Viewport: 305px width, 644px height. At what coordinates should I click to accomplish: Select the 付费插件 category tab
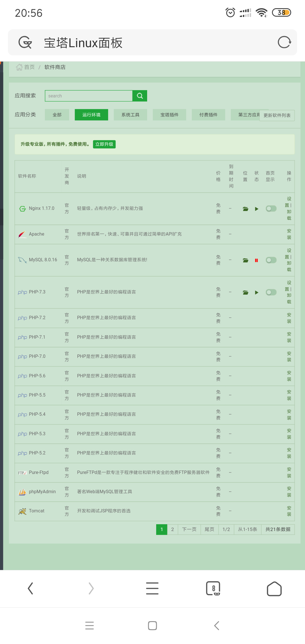point(208,115)
